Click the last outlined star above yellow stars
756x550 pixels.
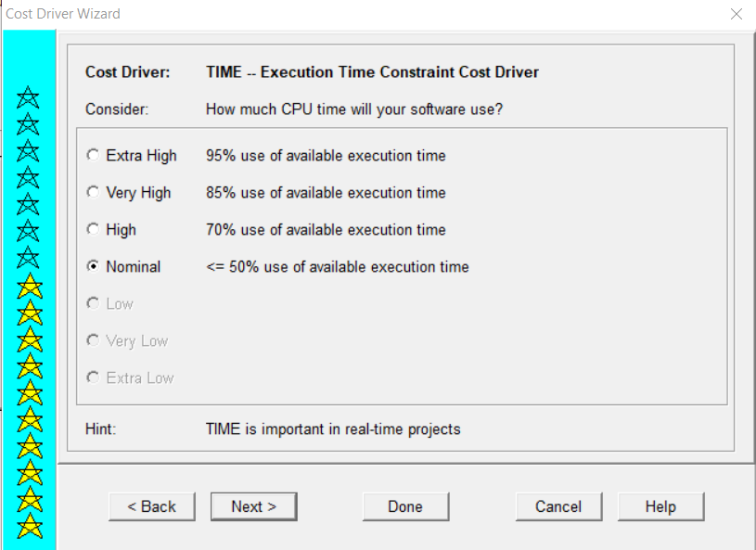pos(28,258)
